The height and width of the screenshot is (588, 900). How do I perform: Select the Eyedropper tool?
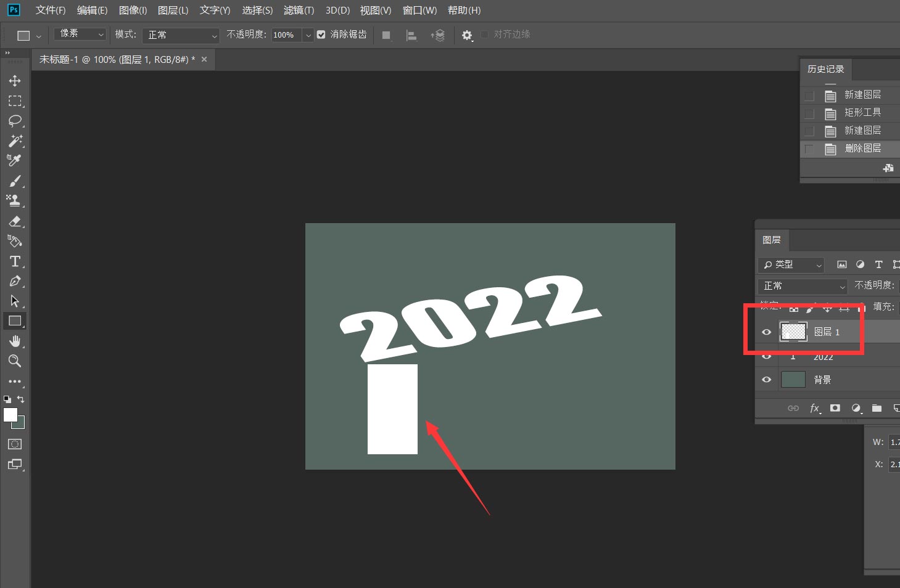[x=15, y=160]
